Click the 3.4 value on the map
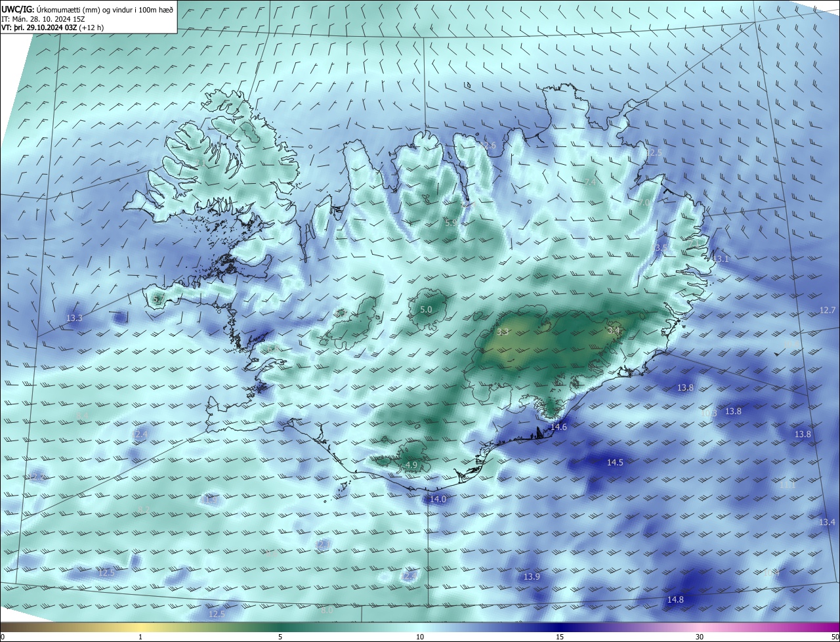Image resolution: width=840 pixels, height=642 pixels. tap(614, 331)
